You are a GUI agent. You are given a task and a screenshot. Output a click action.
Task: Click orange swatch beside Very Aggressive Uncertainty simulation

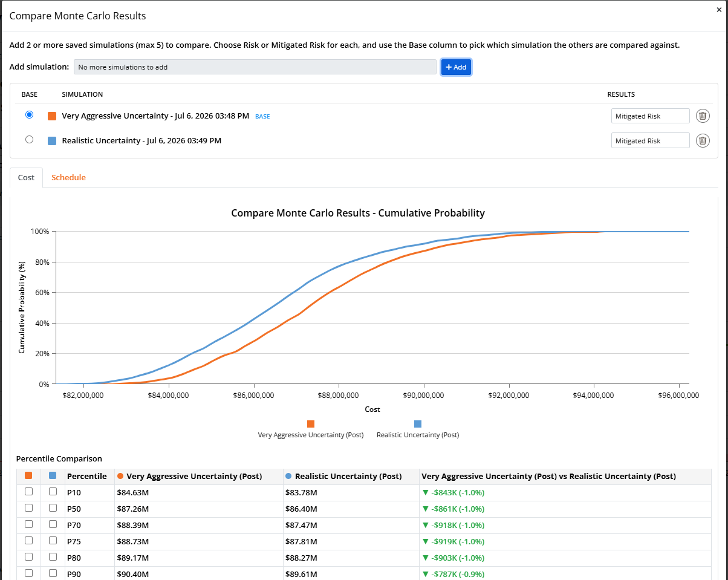[52, 116]
